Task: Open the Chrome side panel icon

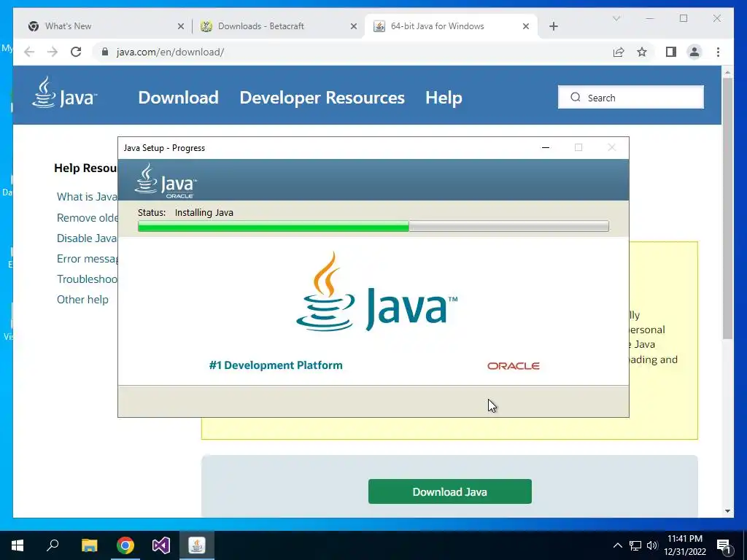Action: [x=671, y=52]
